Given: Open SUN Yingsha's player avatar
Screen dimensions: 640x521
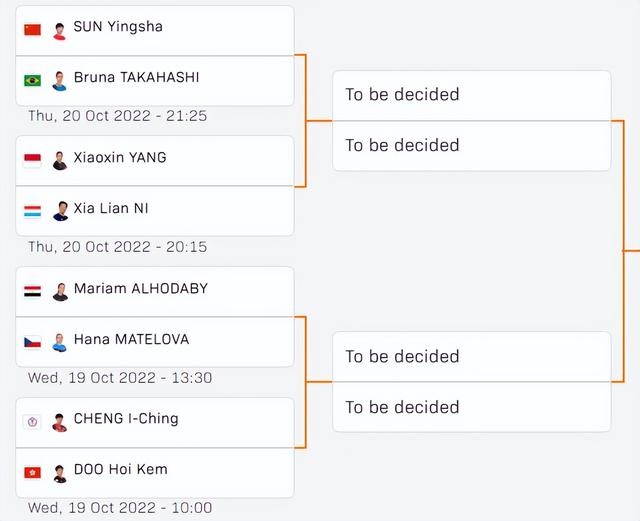Looking at the screenshot, I should [x=60, y=31].
